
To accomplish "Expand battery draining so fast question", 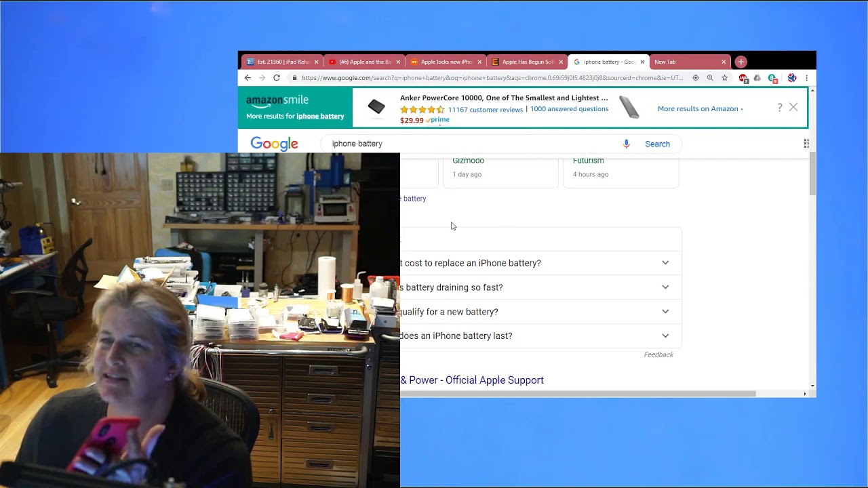I will pos(540,287).
